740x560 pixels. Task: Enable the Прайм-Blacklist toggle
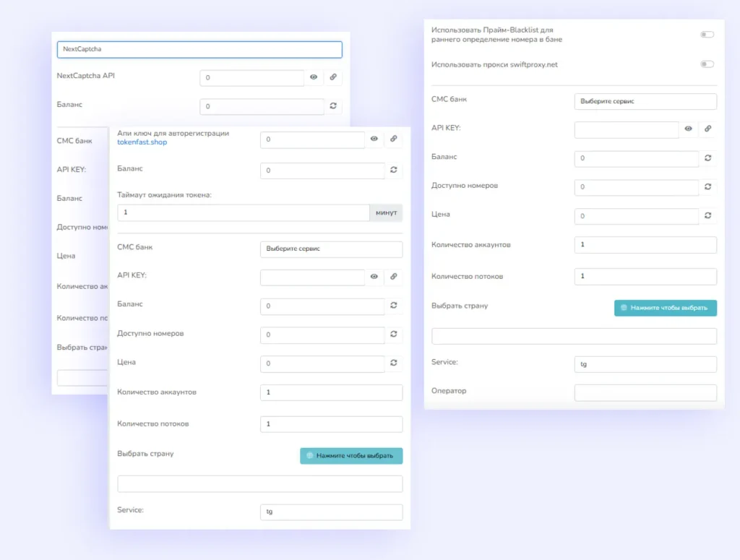[707, 35]
